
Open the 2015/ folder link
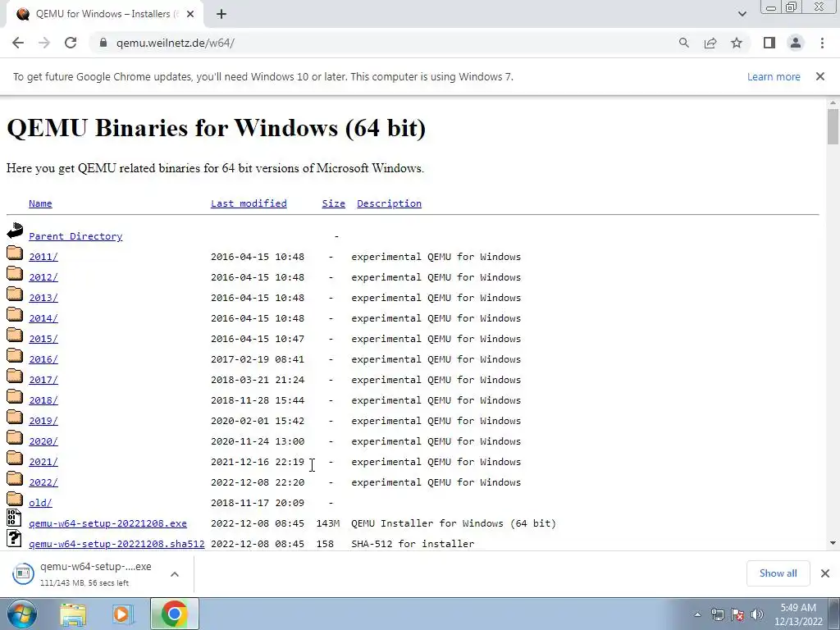[43, 339]
